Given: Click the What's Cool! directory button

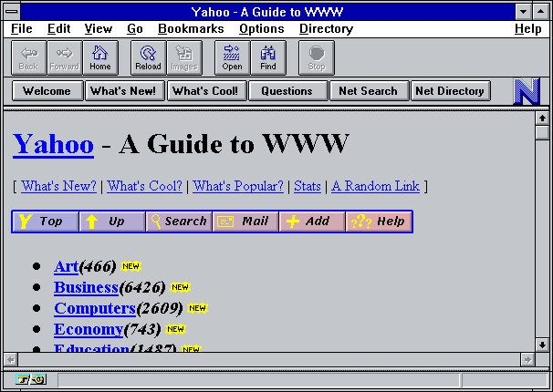Looking at the screenshot, I should click(206, 91).
